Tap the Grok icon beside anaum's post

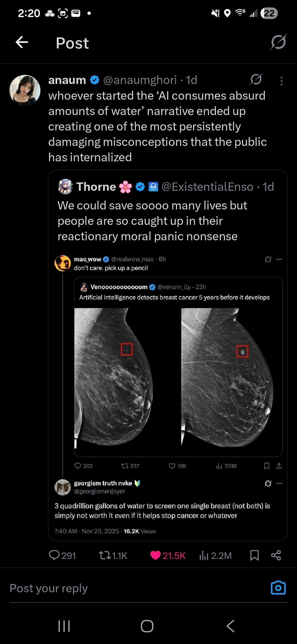pyautogui.click(x=256, y=80)
